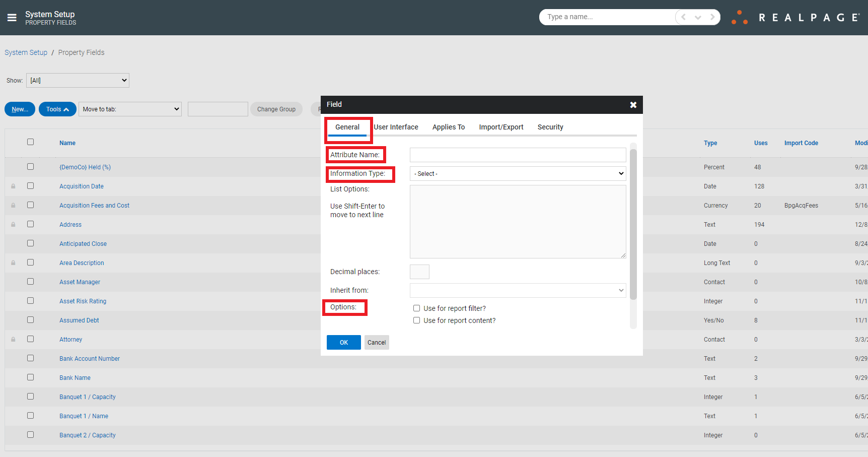Open the search options chevron

click(x=698, y=17)
